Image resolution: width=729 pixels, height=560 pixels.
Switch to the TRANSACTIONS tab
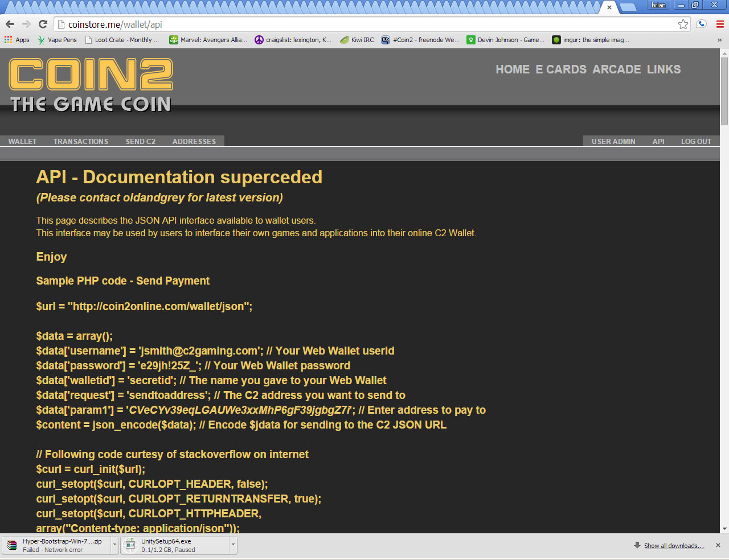click(x=81, y=141)
